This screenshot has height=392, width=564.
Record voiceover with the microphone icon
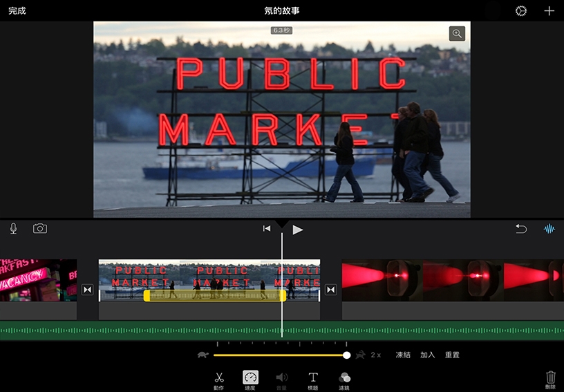pos(14,229)
